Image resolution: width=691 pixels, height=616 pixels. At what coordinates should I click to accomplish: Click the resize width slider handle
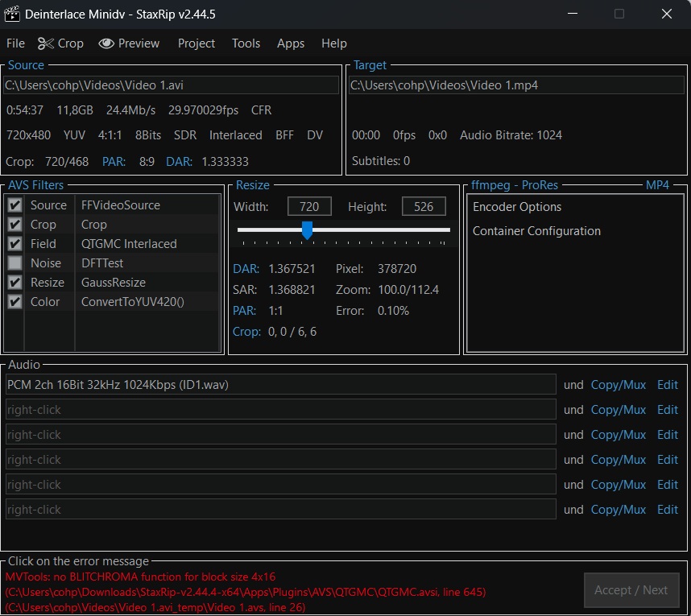[x=307, y=230]
